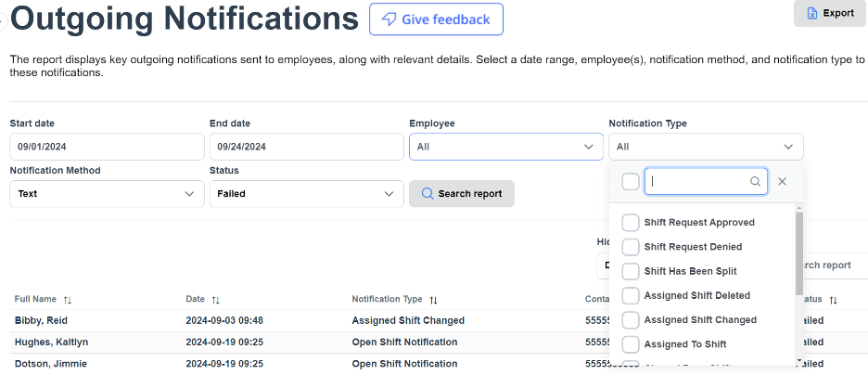Sort by Full Name column arrows
This screenshot has width=868, height=375.
(x=67, y=300)
